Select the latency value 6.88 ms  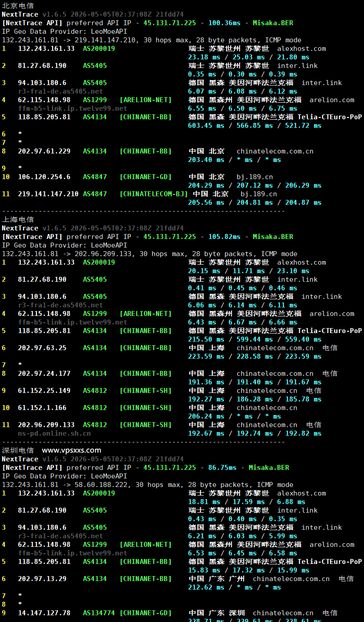(291, 502)
